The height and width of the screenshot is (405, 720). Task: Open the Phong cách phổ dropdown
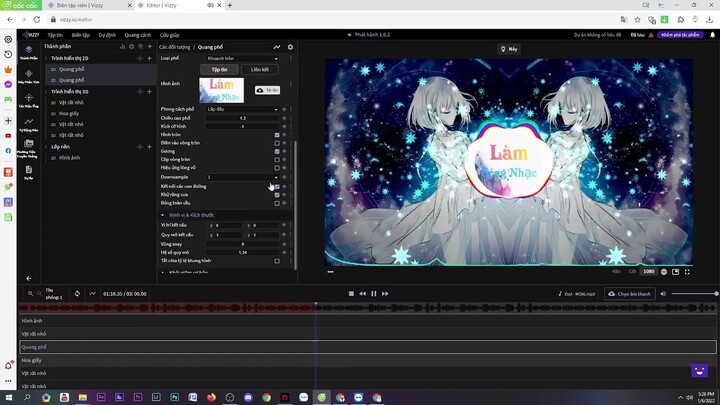(243, 108)
